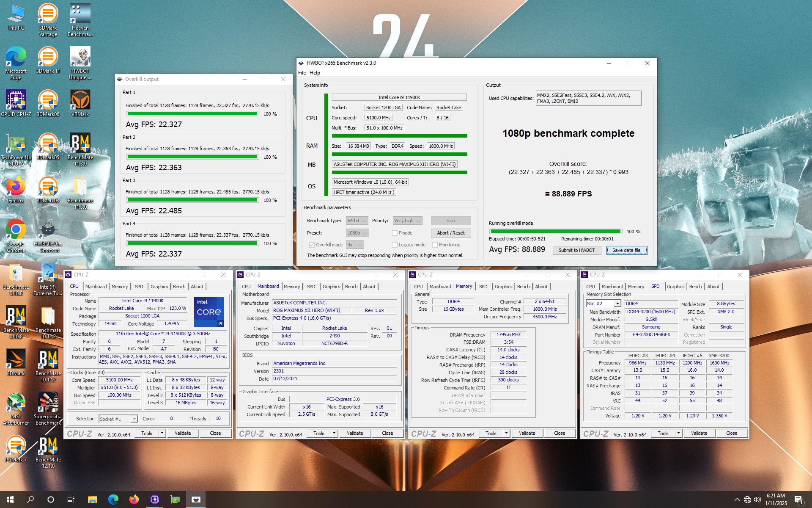The height and width of the screenshot is (508, 812).
Task: Open 3DMark03 desktop shortcut
Action: click(48, 190)
